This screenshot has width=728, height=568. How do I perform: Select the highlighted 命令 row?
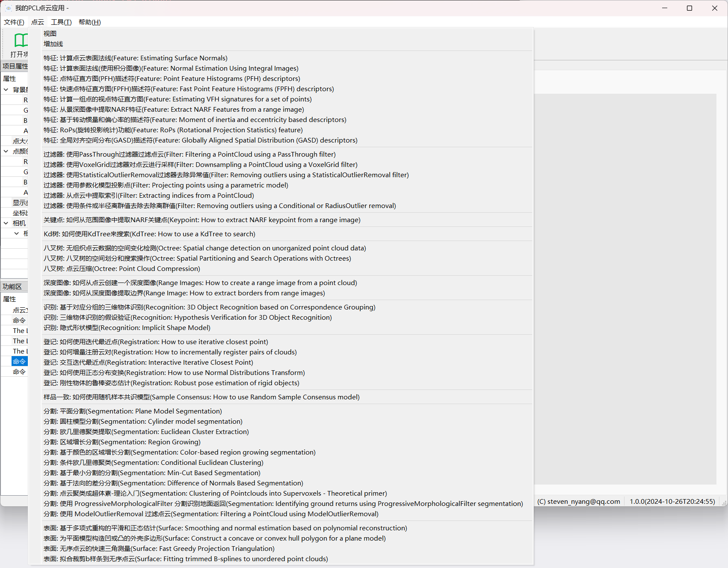point(19,362)
